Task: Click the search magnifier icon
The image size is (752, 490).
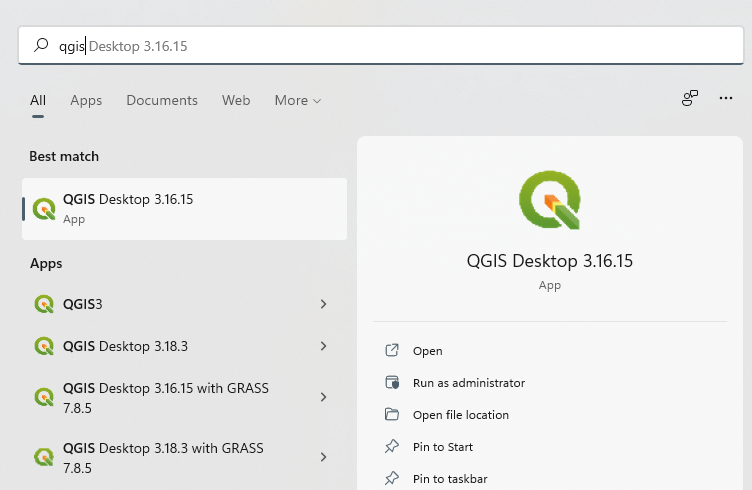Action: [41, 45]
